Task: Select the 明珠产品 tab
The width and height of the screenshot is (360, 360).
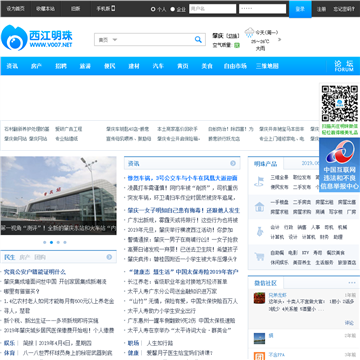Action: pyautogui.click(x=266, y=164)
